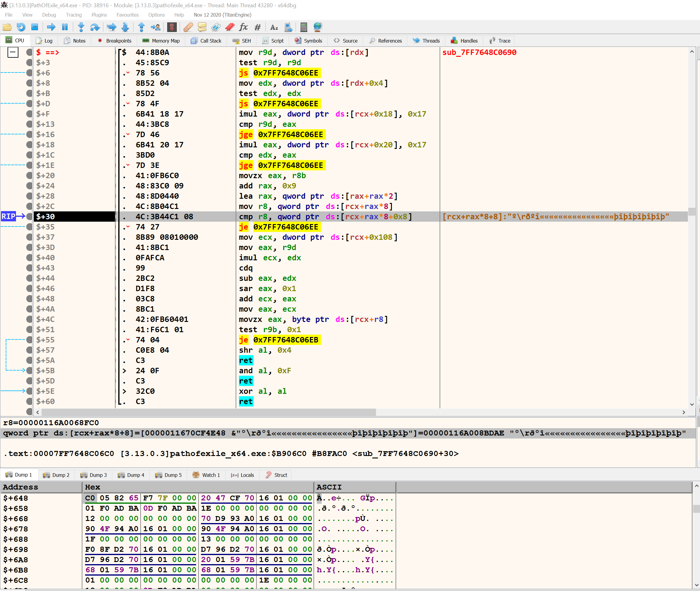This screenshot has width=700, height=591.
Task: Toggle breakpoint bullet at $+3 line
Action: coord(30,63)
